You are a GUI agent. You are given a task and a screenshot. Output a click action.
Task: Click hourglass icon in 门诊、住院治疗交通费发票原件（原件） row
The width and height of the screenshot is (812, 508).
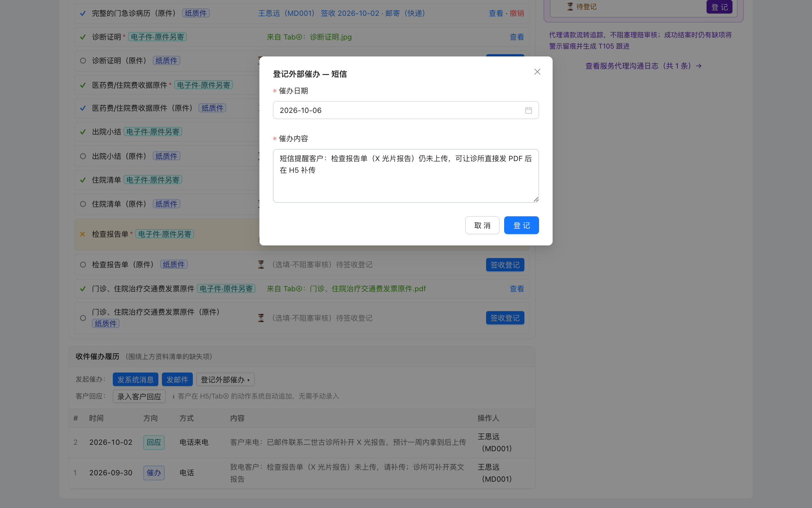coord(261,318)
